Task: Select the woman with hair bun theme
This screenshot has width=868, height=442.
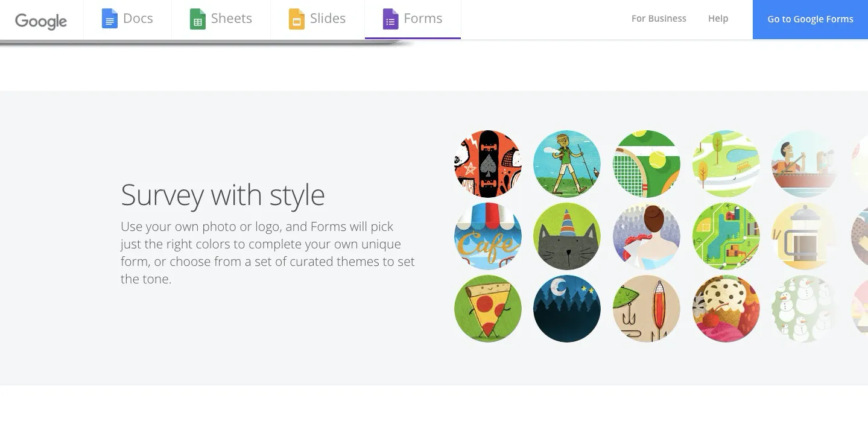Action: click(647, 236)
